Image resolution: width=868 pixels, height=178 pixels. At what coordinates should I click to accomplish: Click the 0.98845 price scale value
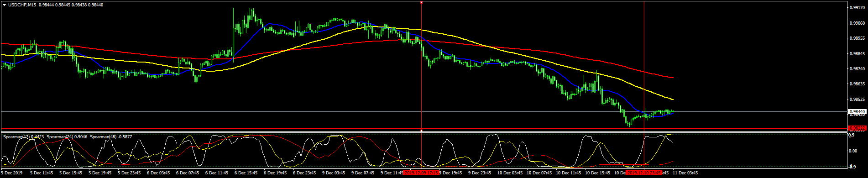[857, 53]
